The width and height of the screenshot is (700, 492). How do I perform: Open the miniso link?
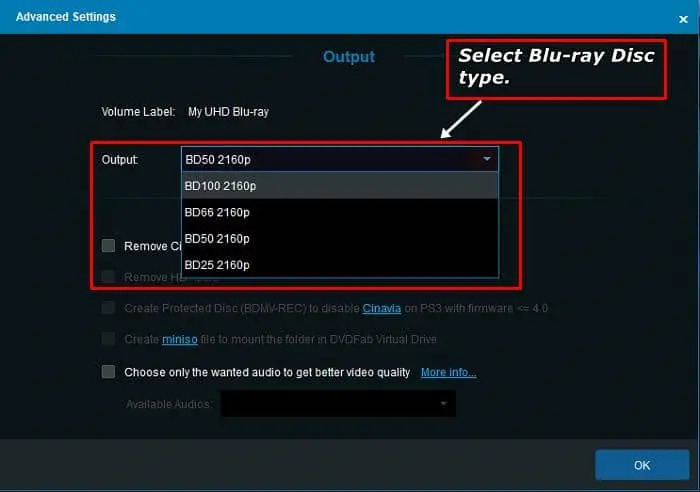[x=179, y=339]
